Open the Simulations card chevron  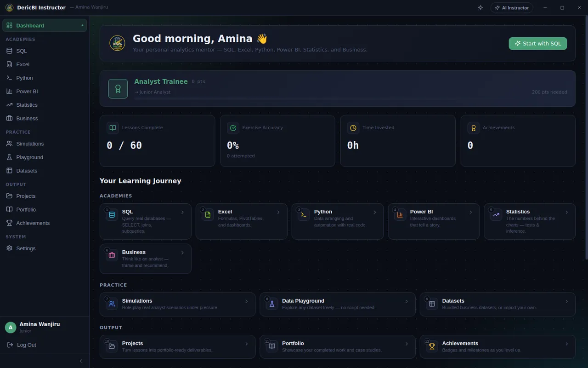click(x=247, y=301)
